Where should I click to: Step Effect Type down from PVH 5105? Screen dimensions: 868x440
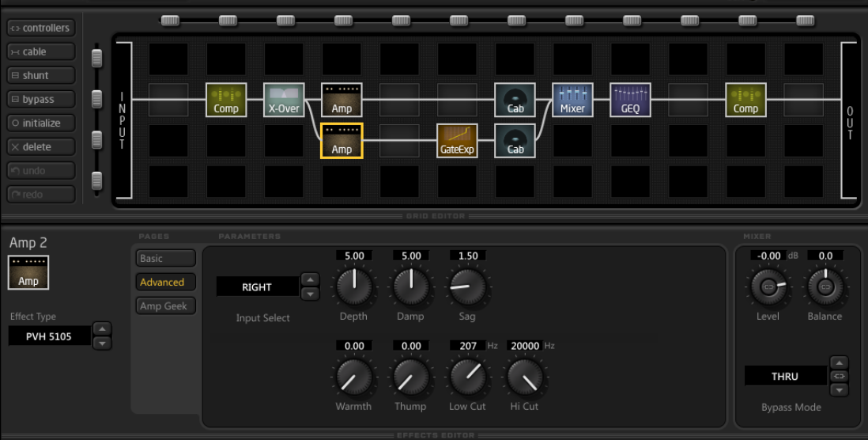point(102,343)
